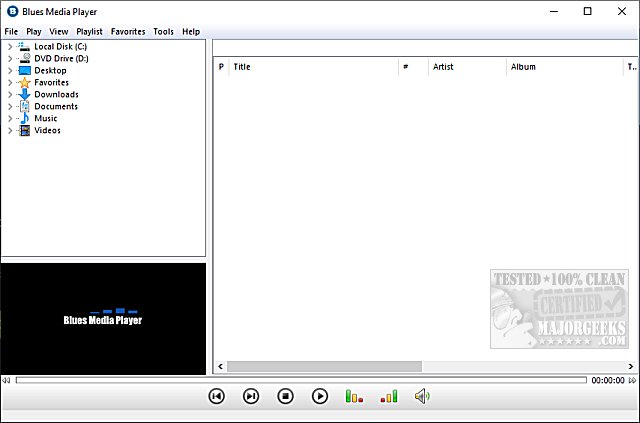Image resolution: width=640 pixels, height=423 pixels.
Task: Stop playback with the stop button
Action: click(x=285, y=396)
